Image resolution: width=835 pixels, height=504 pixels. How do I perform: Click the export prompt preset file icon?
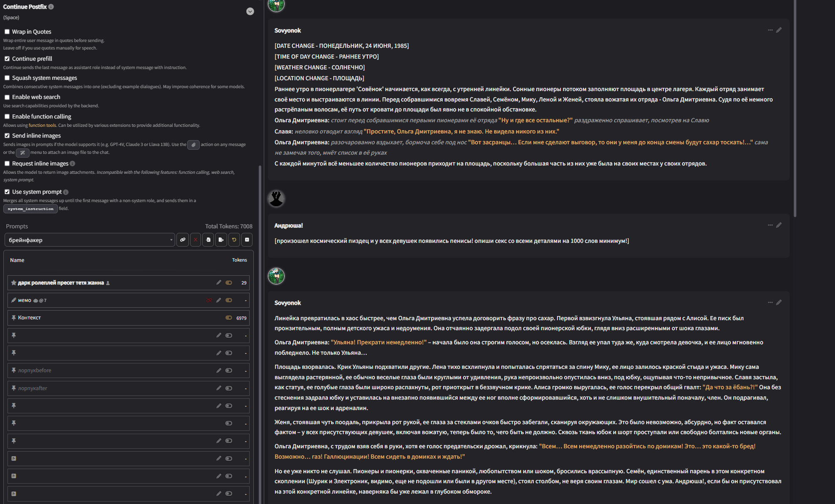coord(221,240)
